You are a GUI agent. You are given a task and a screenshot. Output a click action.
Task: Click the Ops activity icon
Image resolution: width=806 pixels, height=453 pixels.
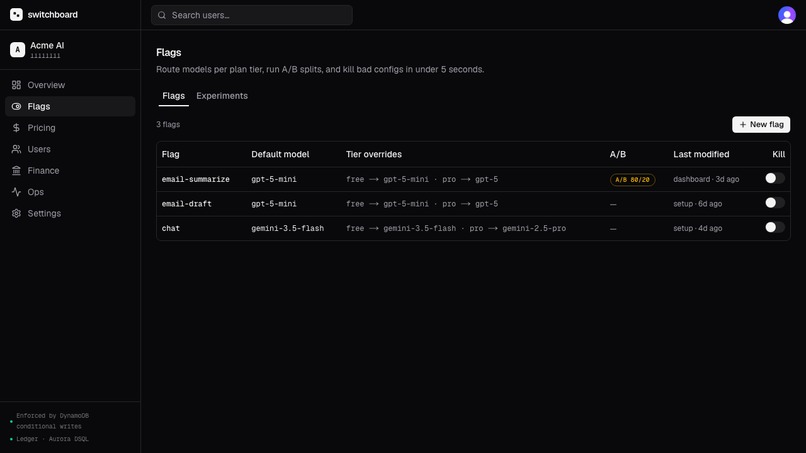[x=16, y=192]
